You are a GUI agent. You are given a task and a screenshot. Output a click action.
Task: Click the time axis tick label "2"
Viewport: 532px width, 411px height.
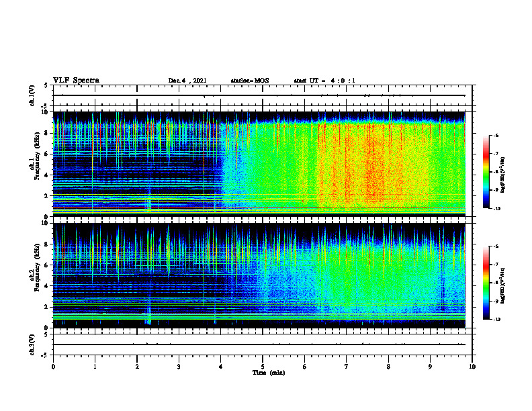(137, 367)
